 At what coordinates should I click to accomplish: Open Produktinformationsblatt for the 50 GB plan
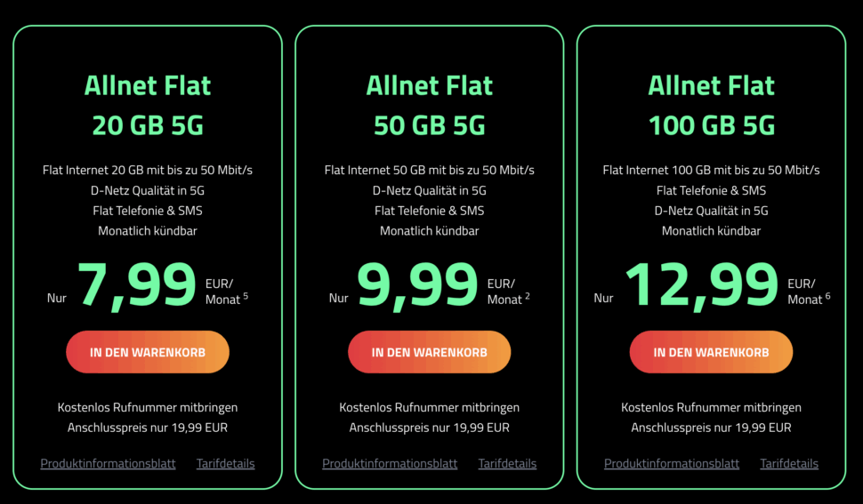(x=390, y=463)
